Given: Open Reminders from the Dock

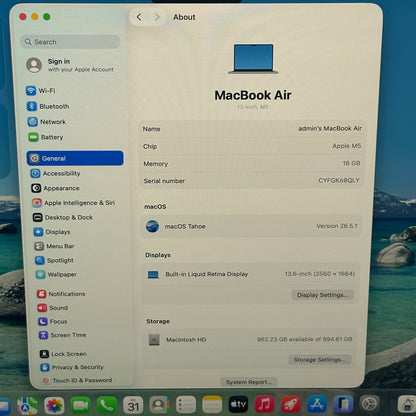Looking at the screenshot, I should pos(186,405).
